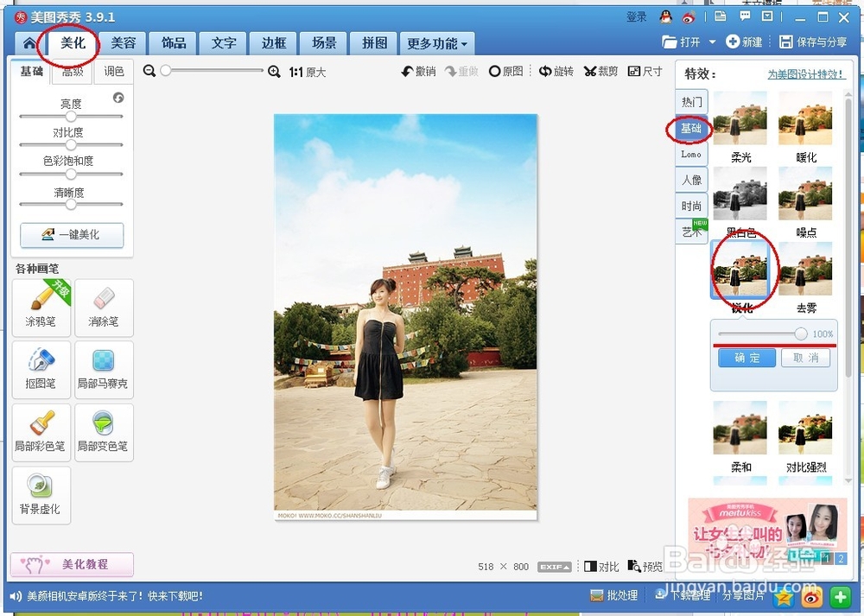Select the 基础 effects category
Viewport: 864px width, 616px height.
tap(691, 129)
